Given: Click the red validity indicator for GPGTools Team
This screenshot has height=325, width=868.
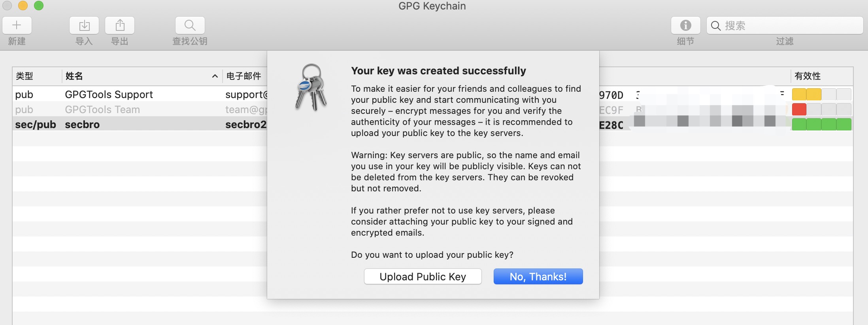Looking at the screenshot, I should tap(799, 110).
